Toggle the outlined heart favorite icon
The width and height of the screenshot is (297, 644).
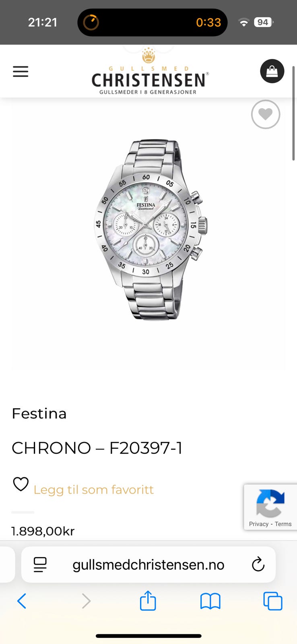[21, 484]
